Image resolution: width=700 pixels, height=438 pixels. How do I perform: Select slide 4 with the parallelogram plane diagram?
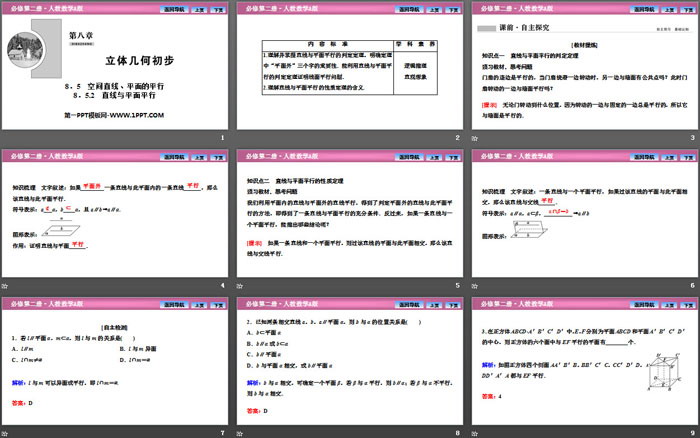tap(115, 213)
